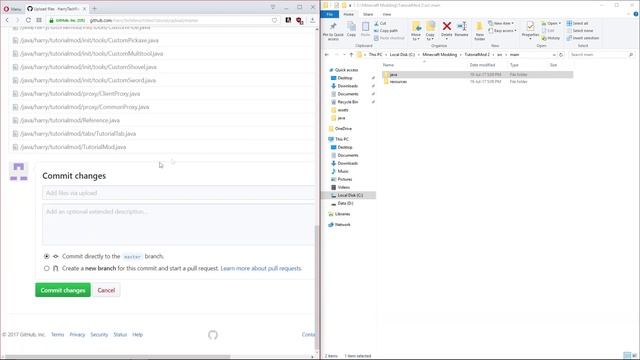Click Cut in the Clipboard group
This screenshot has height=360, width=640.
[x=380, y=23]
